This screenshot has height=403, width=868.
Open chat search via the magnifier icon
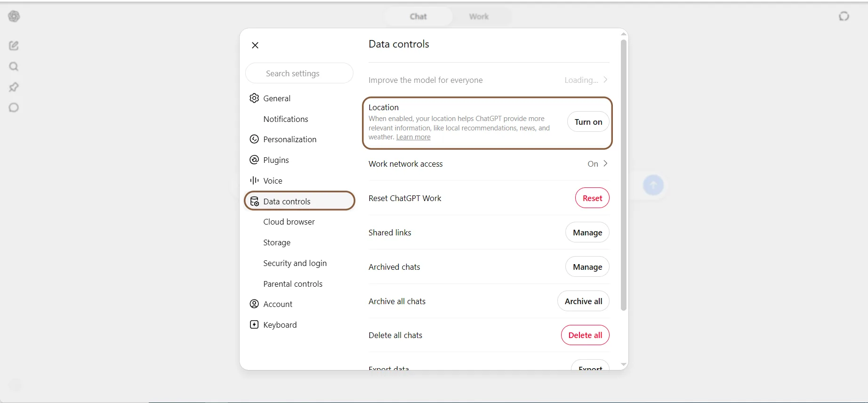pyautogui.click(x=14, y=66)
